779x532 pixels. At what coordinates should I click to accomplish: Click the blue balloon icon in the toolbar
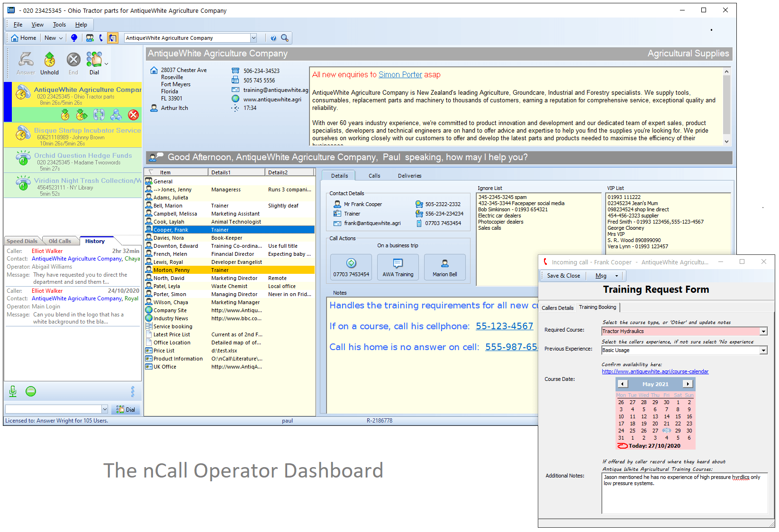tap(74, 38)
